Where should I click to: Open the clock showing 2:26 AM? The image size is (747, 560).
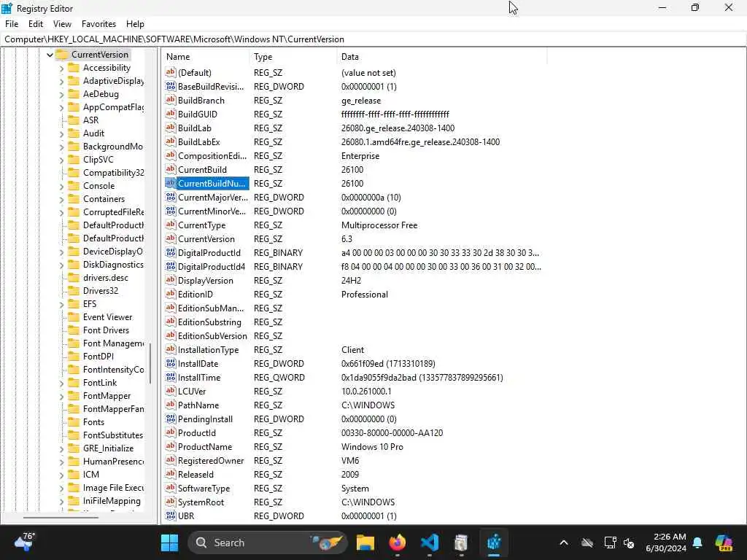click(666, 542)
